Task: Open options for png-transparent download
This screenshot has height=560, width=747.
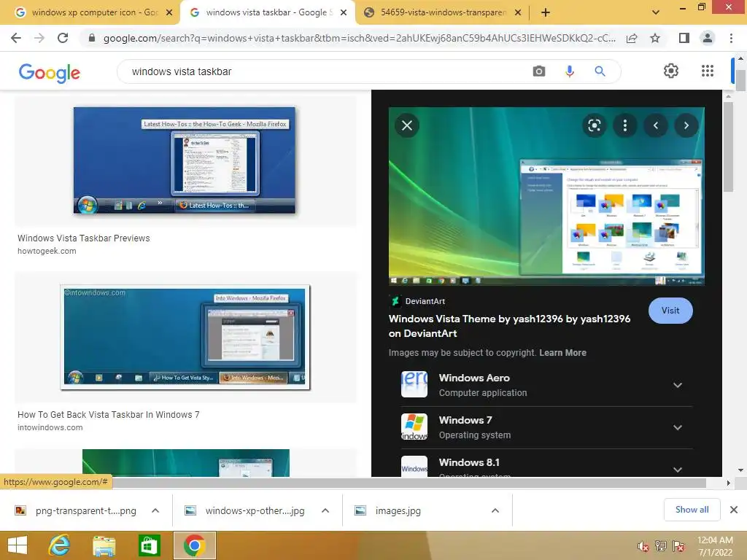Action: point(155,510)
